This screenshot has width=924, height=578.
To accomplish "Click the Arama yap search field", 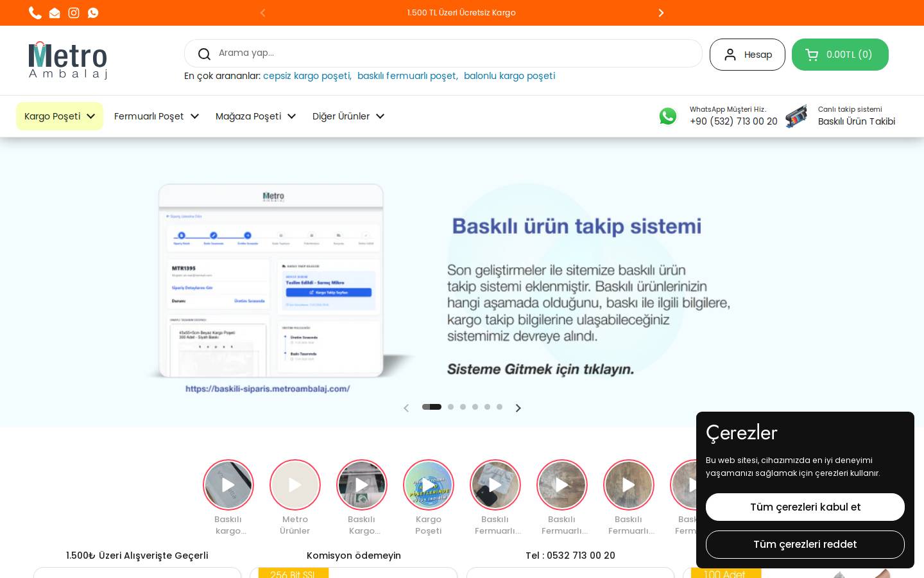I will [x=443, y=53].
